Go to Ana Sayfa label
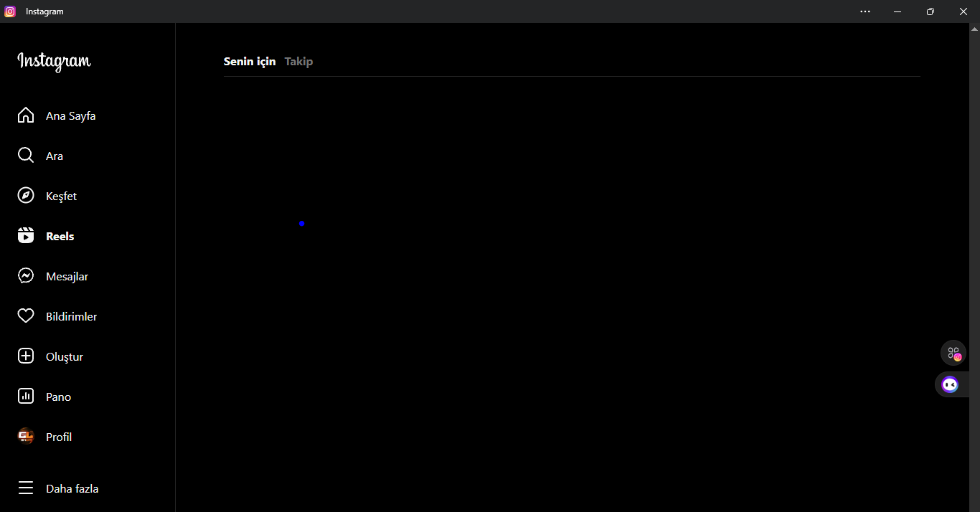980x512 pixels. (71, 116)
